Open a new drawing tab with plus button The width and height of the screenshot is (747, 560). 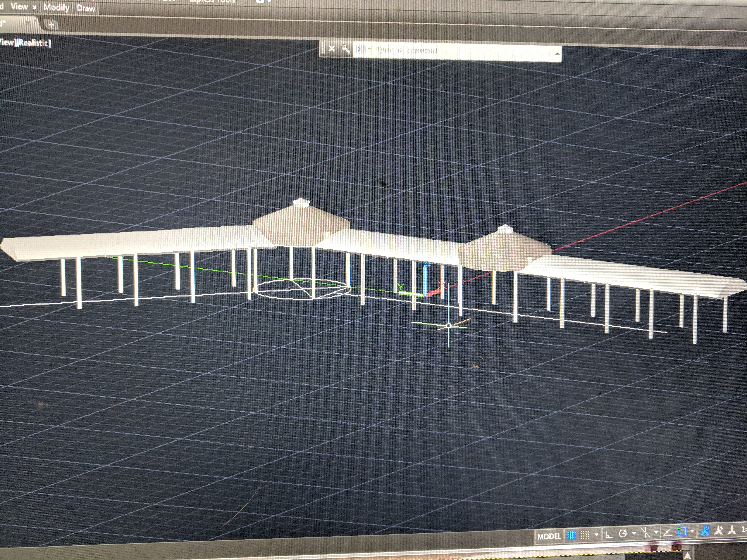pyautogui.click(x=51, y=25)
